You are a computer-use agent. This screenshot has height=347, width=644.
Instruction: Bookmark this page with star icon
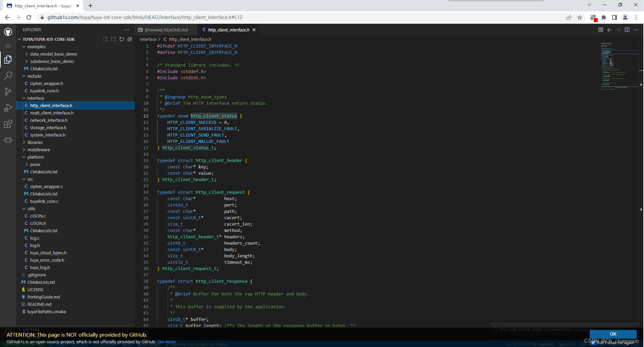tap(580, 17)
